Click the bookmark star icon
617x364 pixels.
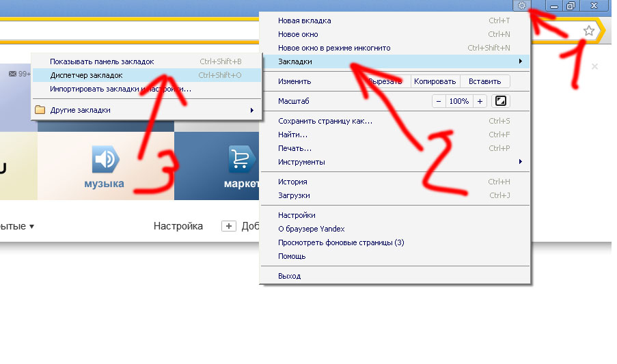click(589, 31)
